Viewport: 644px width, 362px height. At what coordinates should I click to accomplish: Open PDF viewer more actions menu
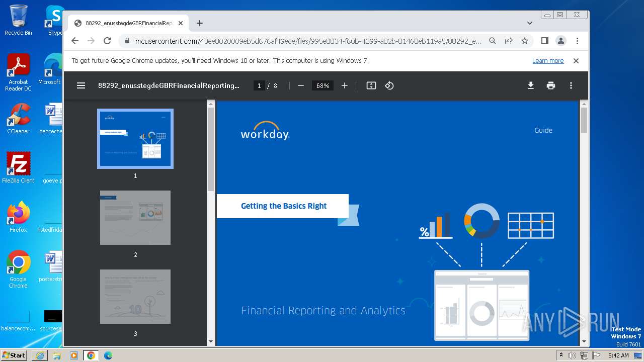(x=571, y=85)
